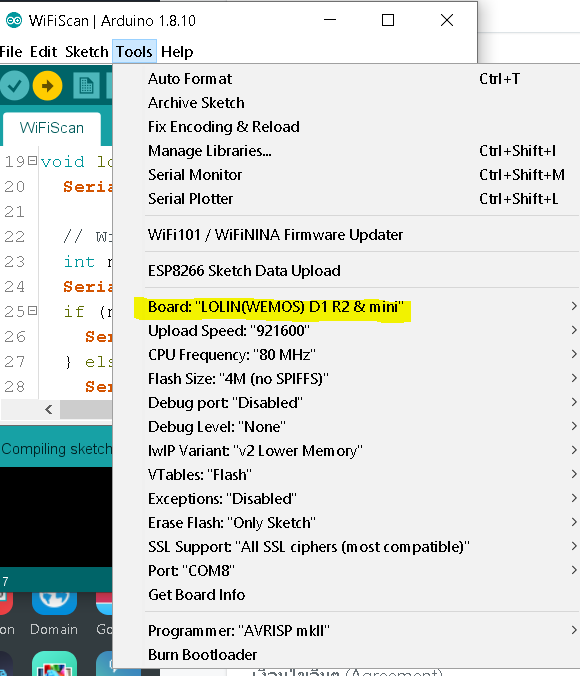Image resolution: width=580 pixels, height=676 pixels.
Task: Open the Sketch menu
Action: click(x=87, y=52)
